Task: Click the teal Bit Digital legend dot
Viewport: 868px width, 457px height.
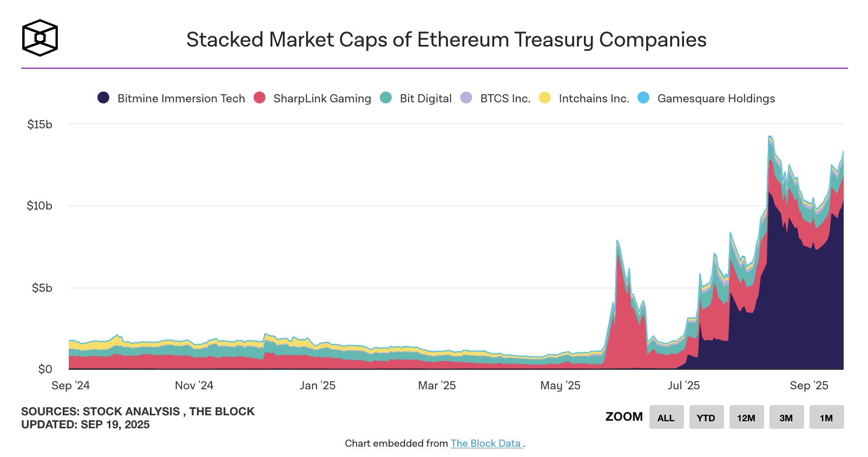Action: tap(387, 98)
